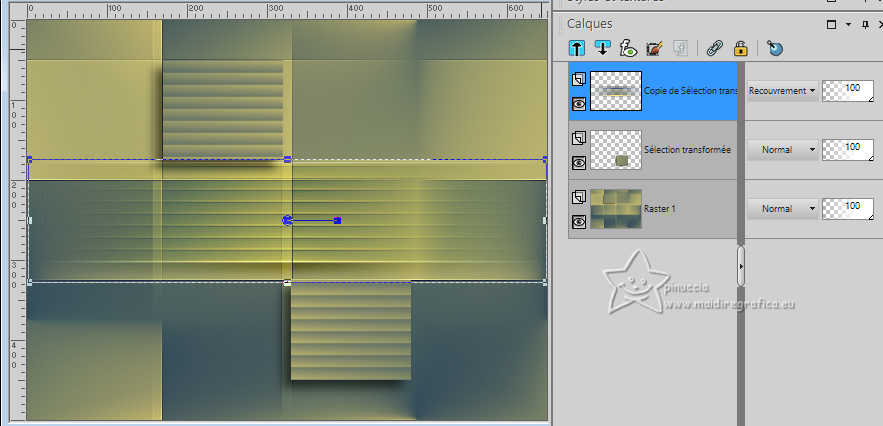
Task: Click the Raster 1 layer name
Action: (660, 209)
